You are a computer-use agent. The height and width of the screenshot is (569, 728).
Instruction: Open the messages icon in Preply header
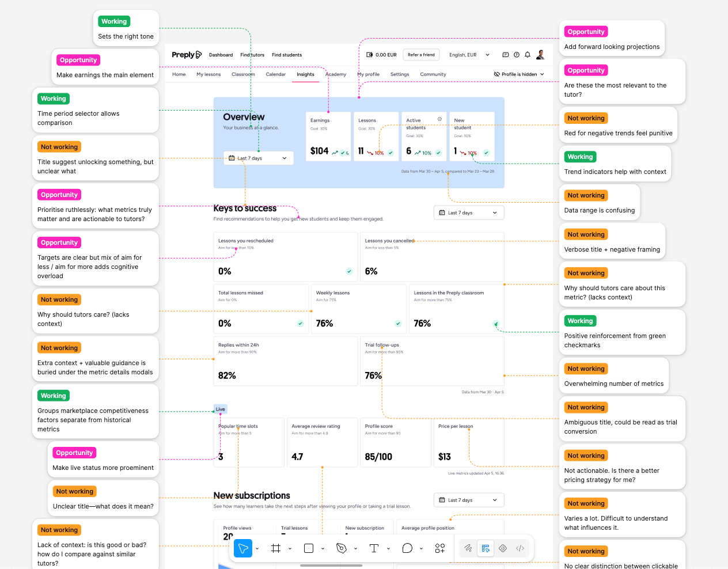[506, 55]
